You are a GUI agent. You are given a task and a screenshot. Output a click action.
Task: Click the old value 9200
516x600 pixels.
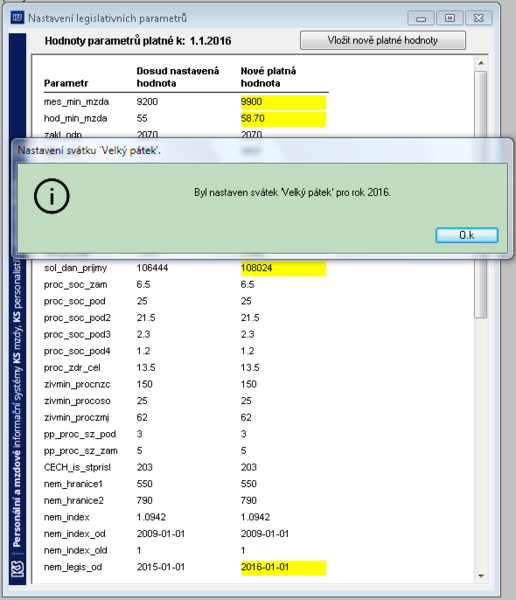[147, 102]
